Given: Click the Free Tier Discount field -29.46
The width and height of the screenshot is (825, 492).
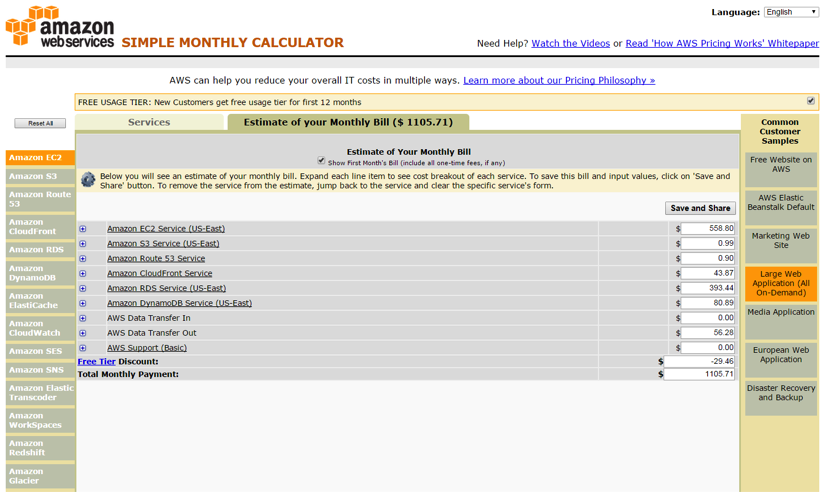Looking at the screenshot, I should [x=699, y=362].
